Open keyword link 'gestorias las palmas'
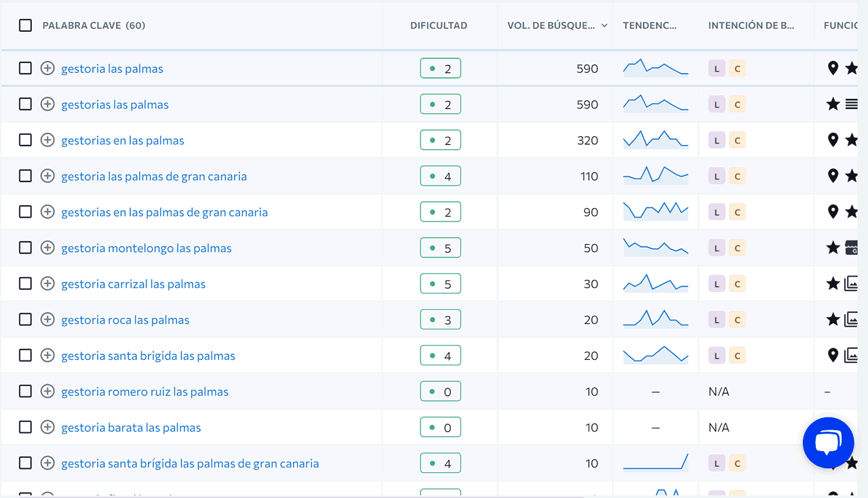Image resolution: width=868 pixels, height=498 pixels. [x=115, y=104]
